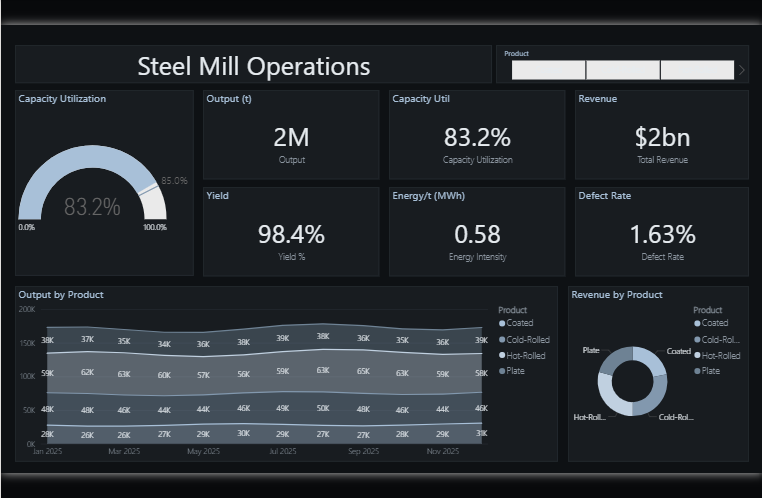Click the Yield 98.4% card

point(291,232)
